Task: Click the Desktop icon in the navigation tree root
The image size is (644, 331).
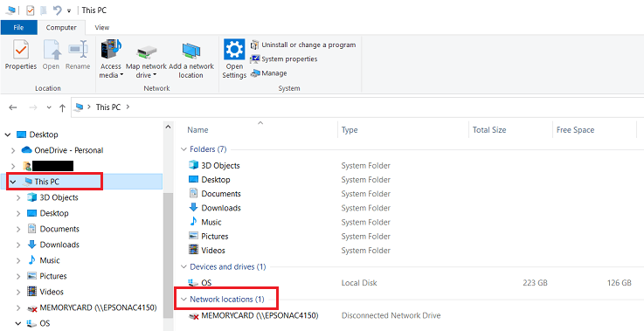Action: click(x=21, y=134)
